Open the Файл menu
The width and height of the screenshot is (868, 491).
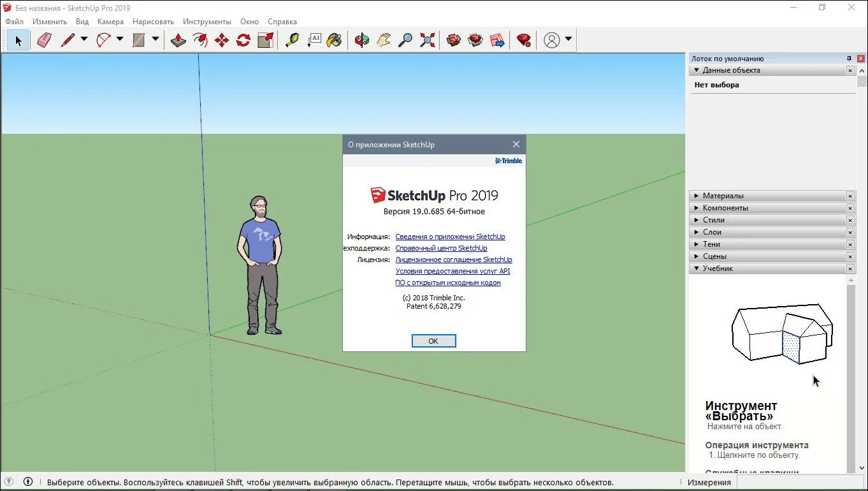pos(14,22)
